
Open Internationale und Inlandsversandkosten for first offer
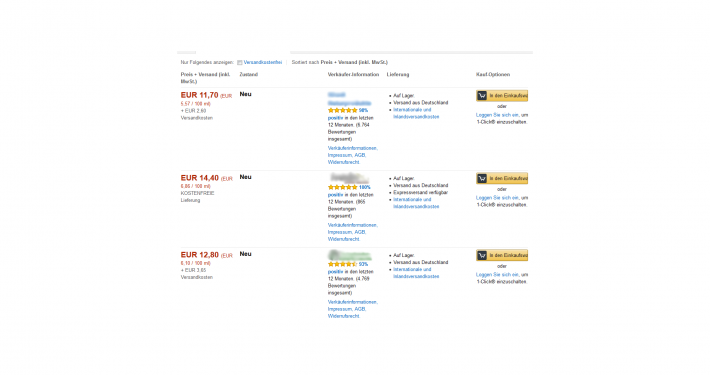coord(416,113)
